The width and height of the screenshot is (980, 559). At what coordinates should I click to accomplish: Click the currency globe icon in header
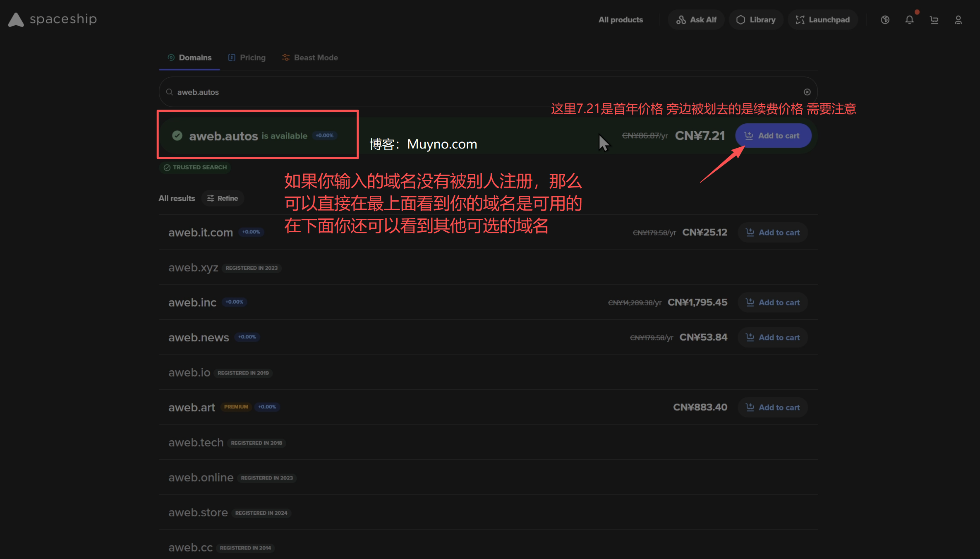point(885,20)
